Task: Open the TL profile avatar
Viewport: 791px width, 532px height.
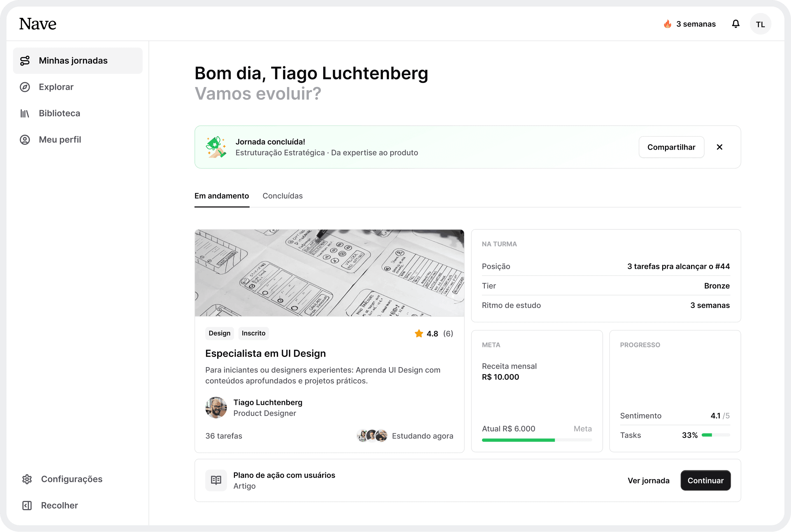Action: click(x=761, y=24)
